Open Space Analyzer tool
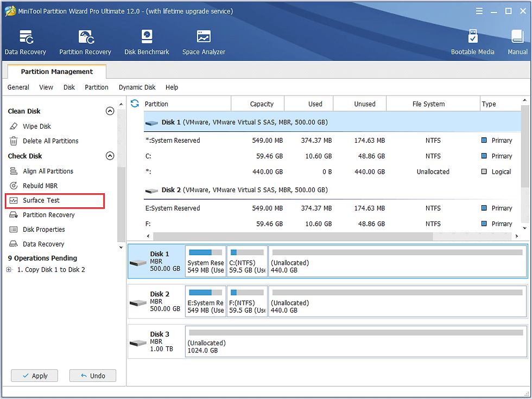532x399 pixels. [x=204, y=42]
